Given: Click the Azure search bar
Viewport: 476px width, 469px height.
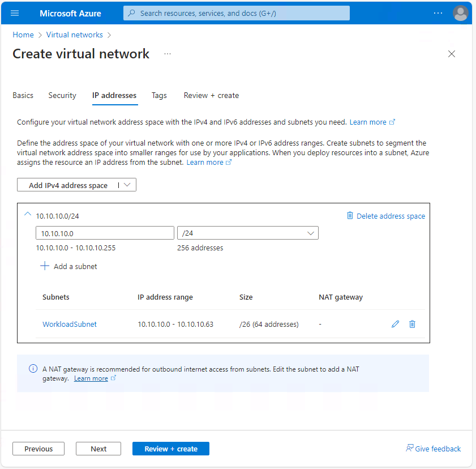Looking at the screenshot, I should 236,12.
